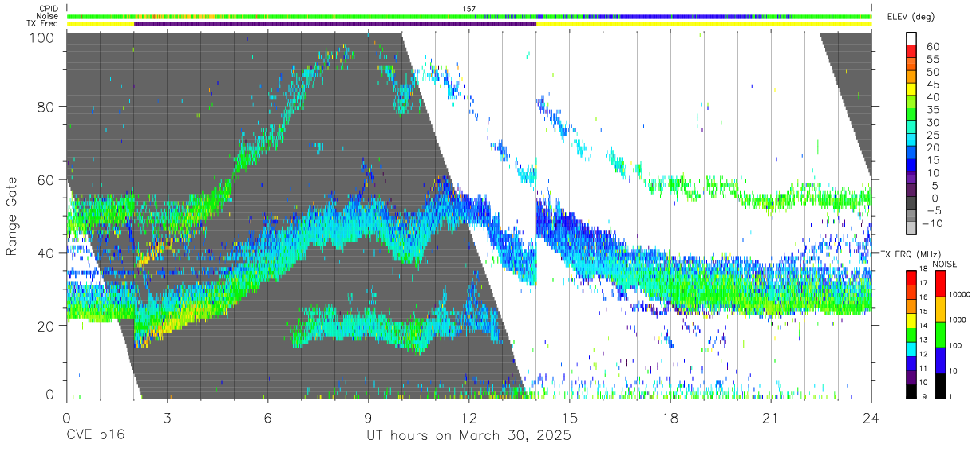Click the '20' tick on the Range Gate axis
This screenshot has width=980, height=452.
pos(45,326)
